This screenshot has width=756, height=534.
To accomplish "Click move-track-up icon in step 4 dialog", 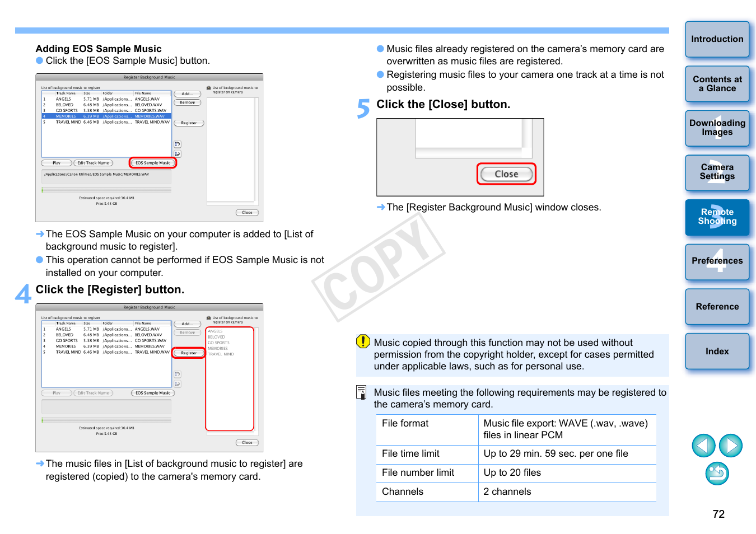I will coord(178,374).
